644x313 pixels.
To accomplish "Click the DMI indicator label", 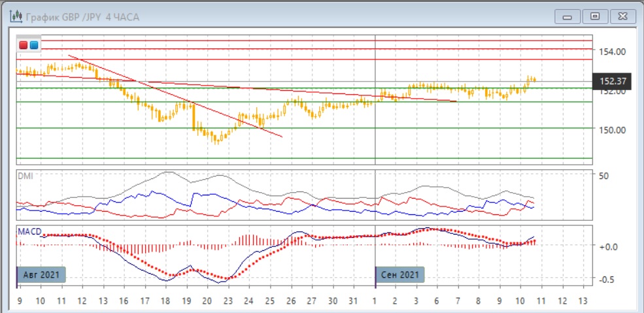I will click(x=25, y=176).
